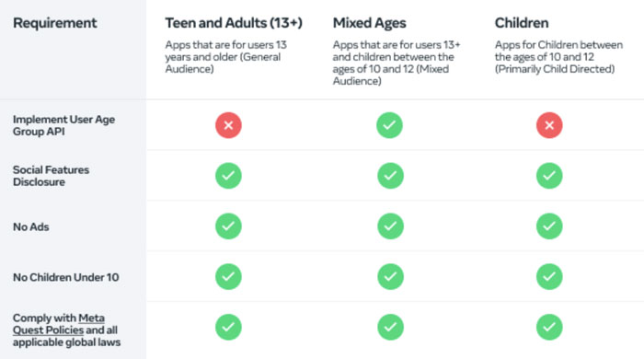Click green check for Mixed Ages Age API

click(x=390, y=125)
